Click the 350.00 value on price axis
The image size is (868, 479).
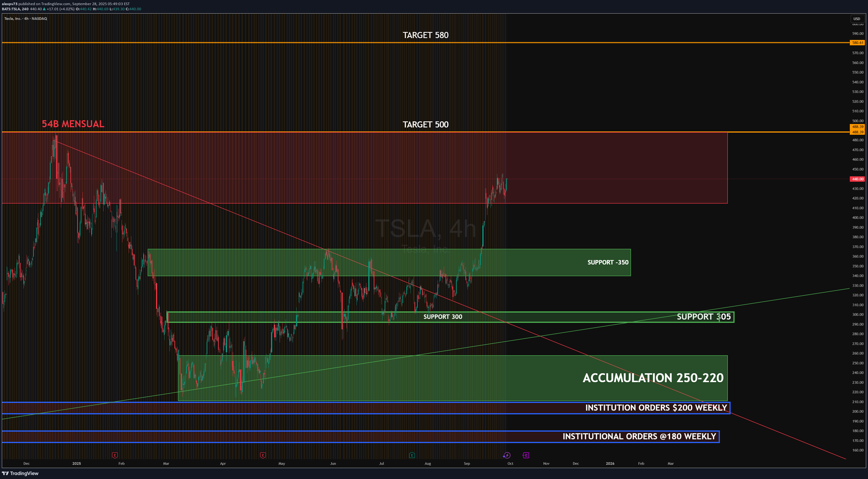click(x=858, y=266)
